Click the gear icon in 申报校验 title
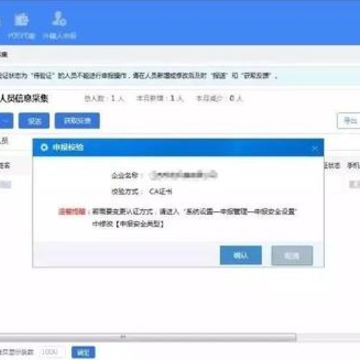This screenshot has width=360, height=360. (x=44, y=147)
